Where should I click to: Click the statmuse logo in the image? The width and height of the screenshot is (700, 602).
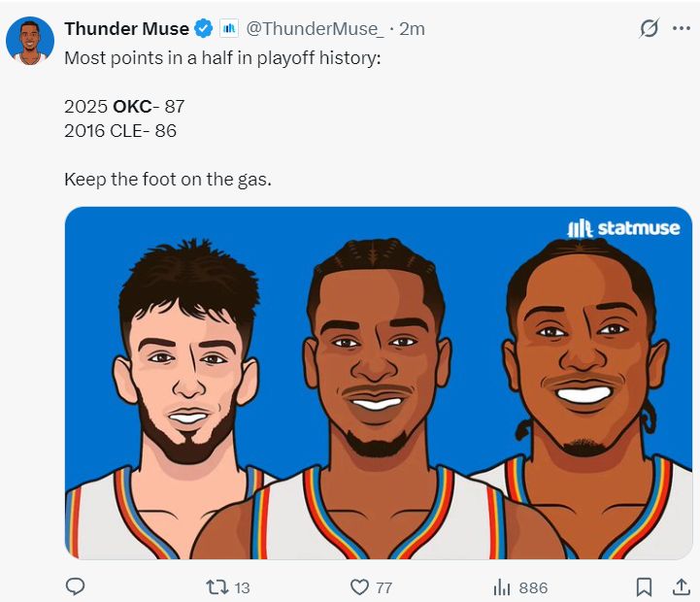623,228
